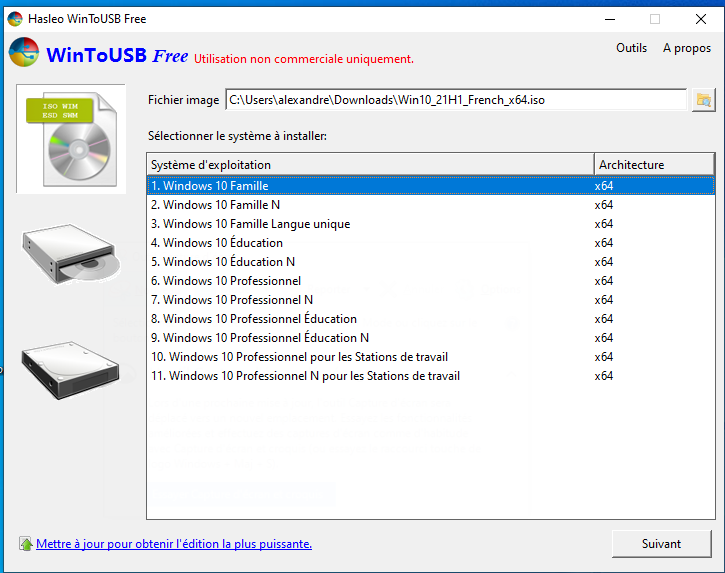Open the A propos menu

click(687, 48)
